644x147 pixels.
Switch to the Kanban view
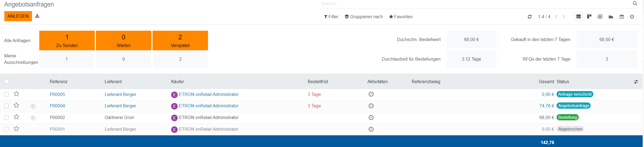[x=589, y=17]
